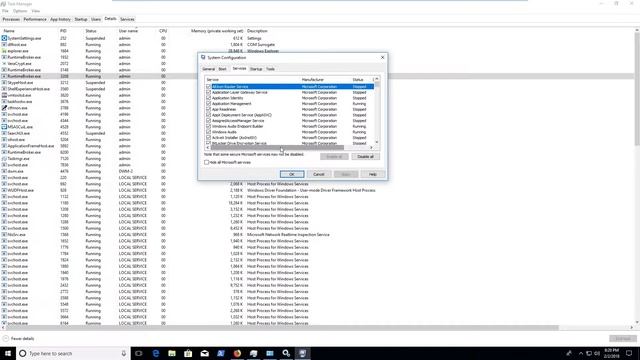This screenshot has width=640, height=360.
Task: Click Cortana microphone icon in search box
Action: 124,353
